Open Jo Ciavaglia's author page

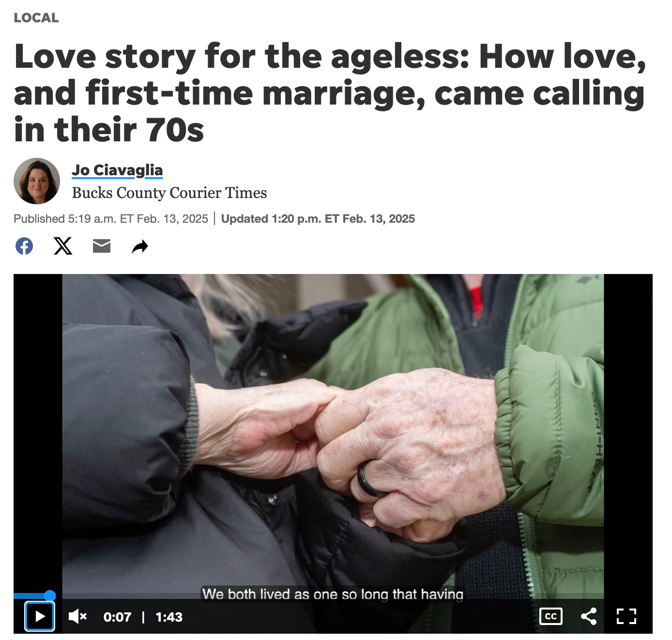tap(117, 170)
